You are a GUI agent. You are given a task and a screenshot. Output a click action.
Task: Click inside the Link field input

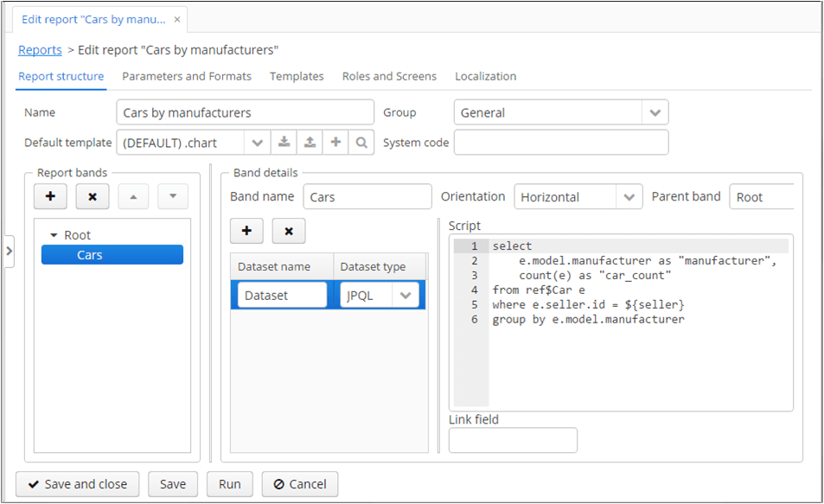point(513,440)
